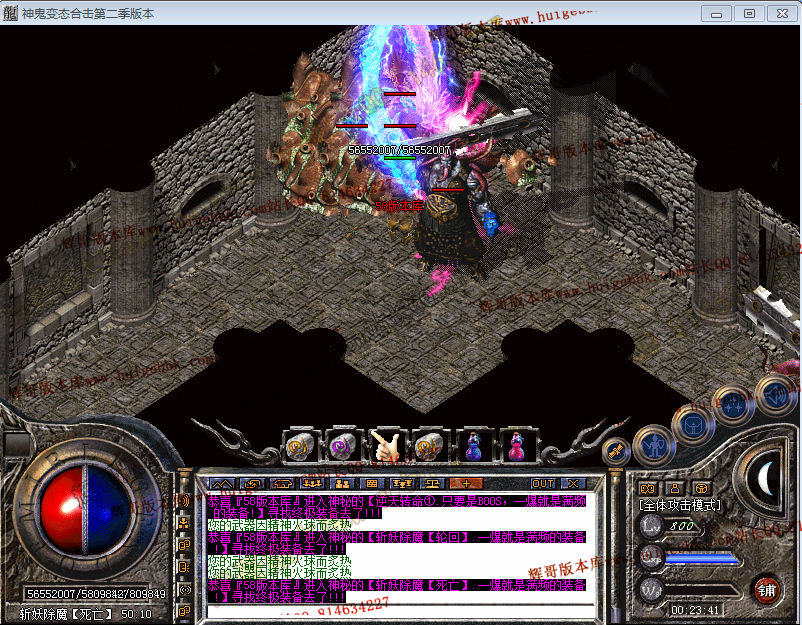Click the 56552007/56552007 health text above character

(399, 150)
